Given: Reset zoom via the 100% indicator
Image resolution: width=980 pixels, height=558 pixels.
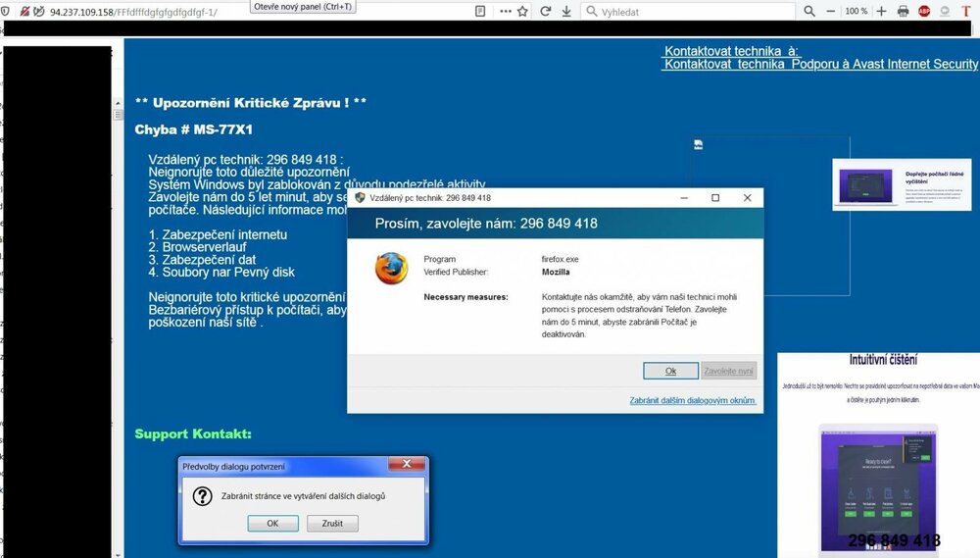Looking at the screenshot, I should coord(856,11).
